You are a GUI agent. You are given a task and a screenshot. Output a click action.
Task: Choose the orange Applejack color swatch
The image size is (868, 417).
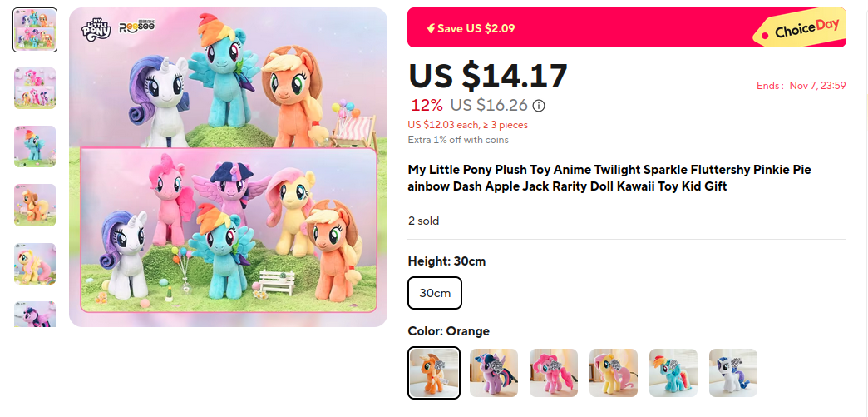434,373
